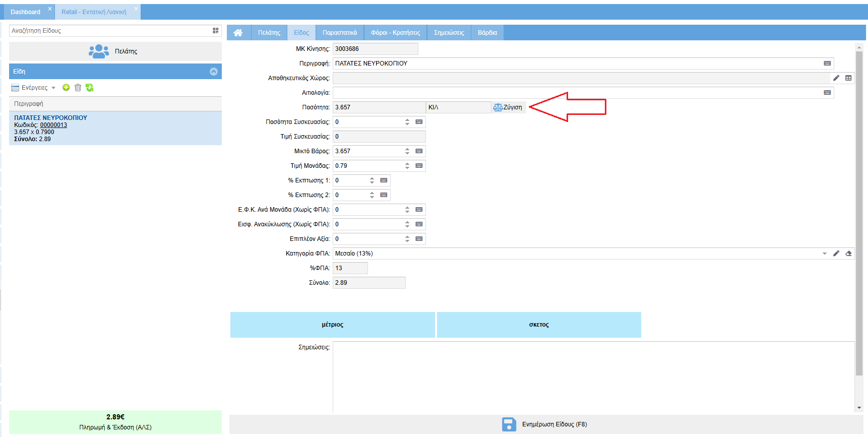Open the home icon tab
This screenshot has width=868, height=437.
(x=238, y=33)
